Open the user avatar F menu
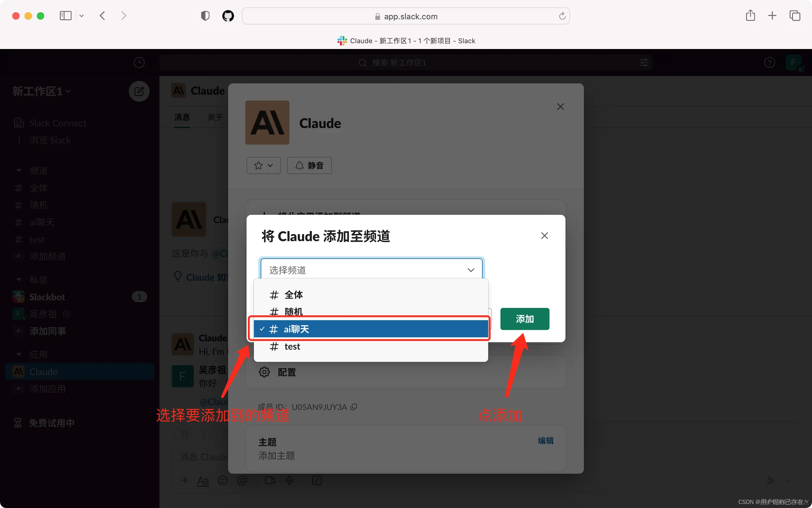 pyautogui.click(x=794, y=63)
